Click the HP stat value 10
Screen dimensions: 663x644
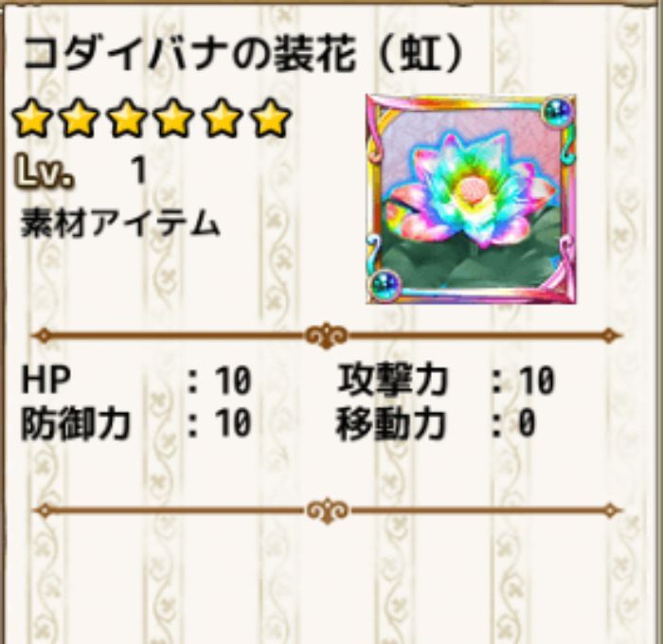[x=233, y=380]
